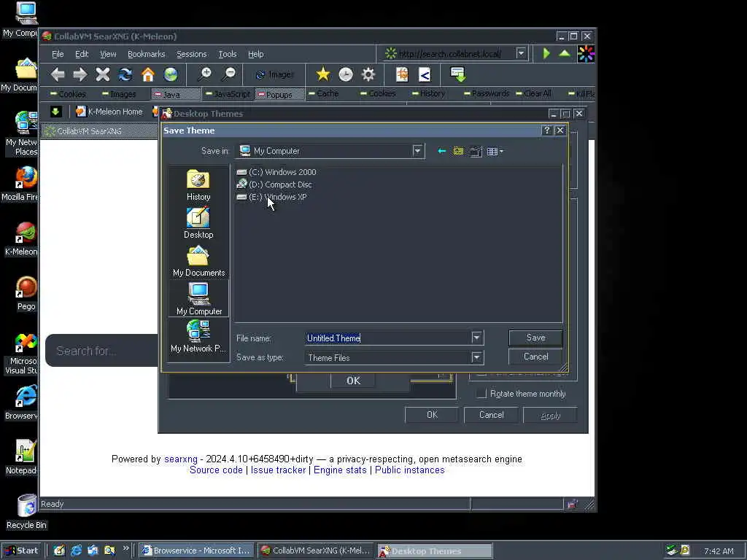Open the Sessions menu
Image resolution: width=747 pixels, height=560 pixels.
(x=192, y=54)
